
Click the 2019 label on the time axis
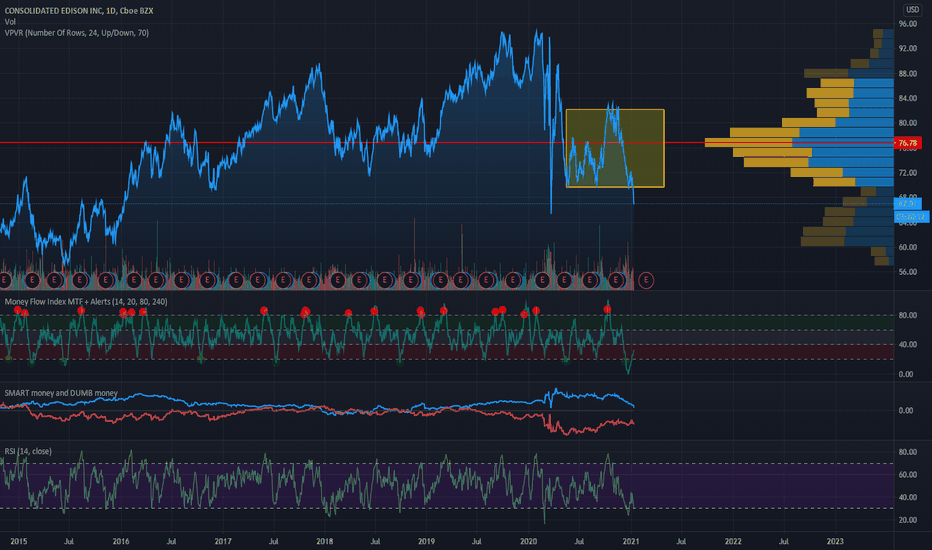coord(426,541)
